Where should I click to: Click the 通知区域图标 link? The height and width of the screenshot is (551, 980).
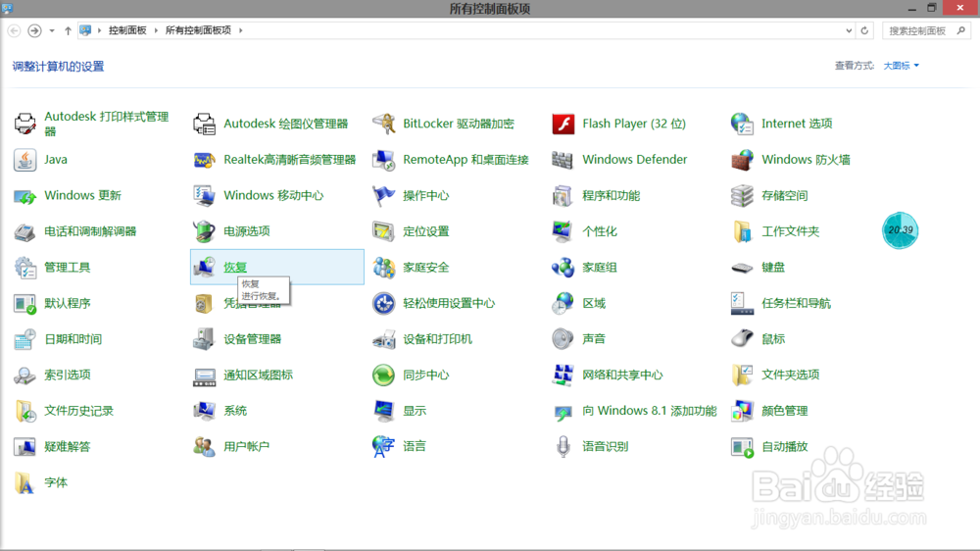tap(258, 376)
